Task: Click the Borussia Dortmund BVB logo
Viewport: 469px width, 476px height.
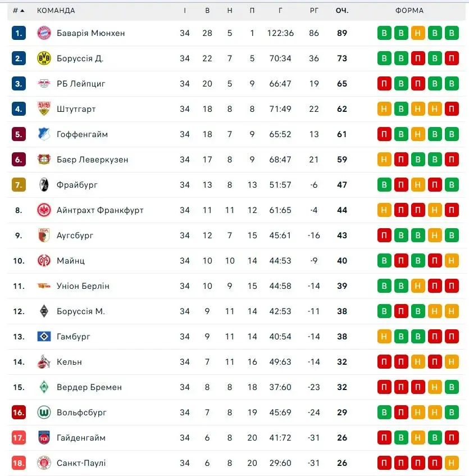Action: tap(44, 58)
